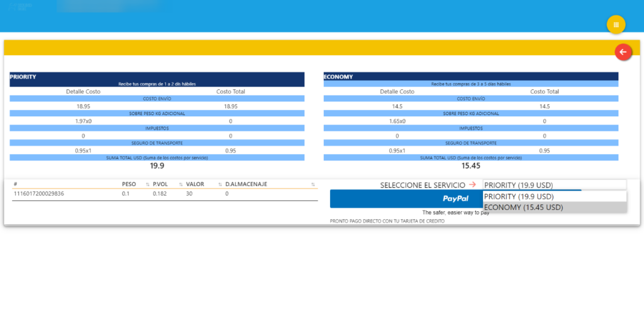Image resolution: width=644 pixels, height=325 pixels.
Task: Click the 15.45 Economy total amount
Action: 470,166
